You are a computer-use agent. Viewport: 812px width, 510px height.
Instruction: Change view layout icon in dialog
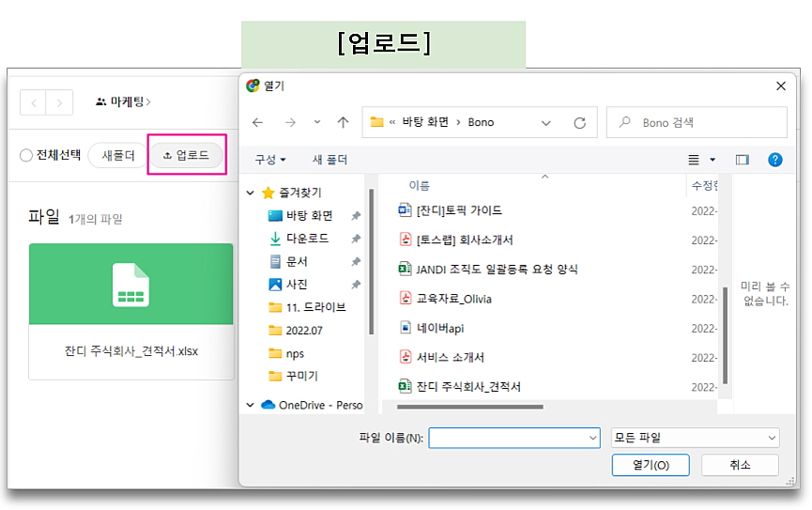tap(695, 160)
